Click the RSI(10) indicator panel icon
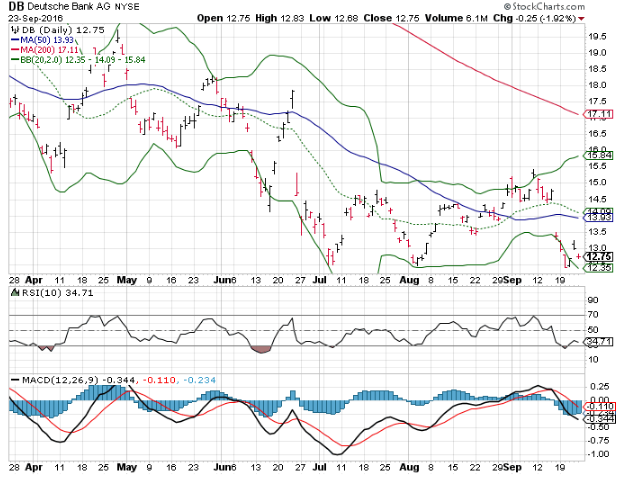 tap(15, 293)
